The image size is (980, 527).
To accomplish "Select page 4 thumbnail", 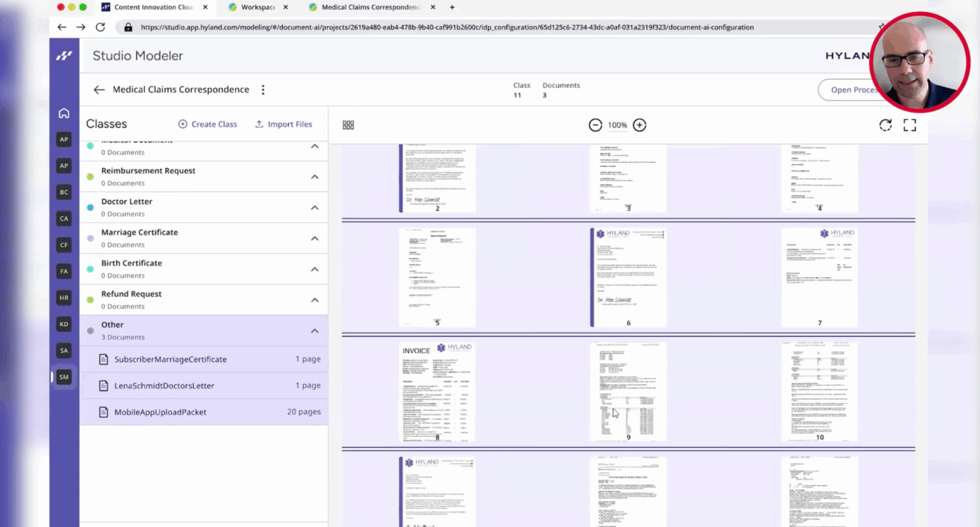I will pyautogui.click(x=820, y=178).
